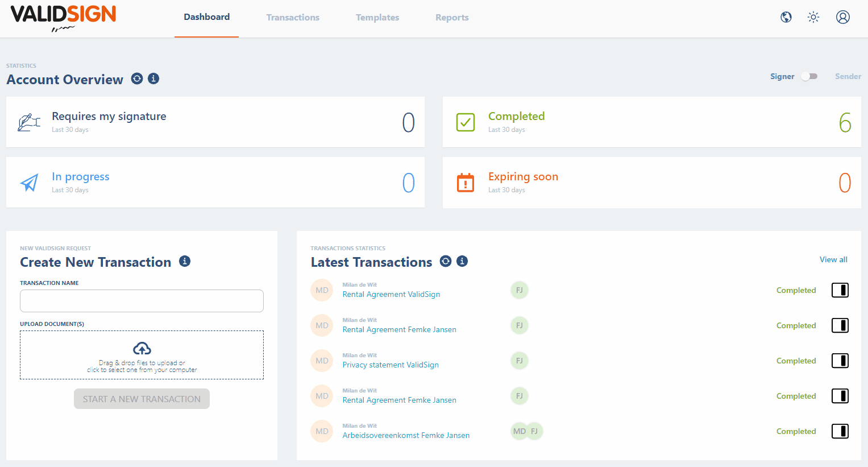The width and height of the screenshot is (868, 467).
Task: Toggle light/dark theme sun icon
Action: (813, 17)
